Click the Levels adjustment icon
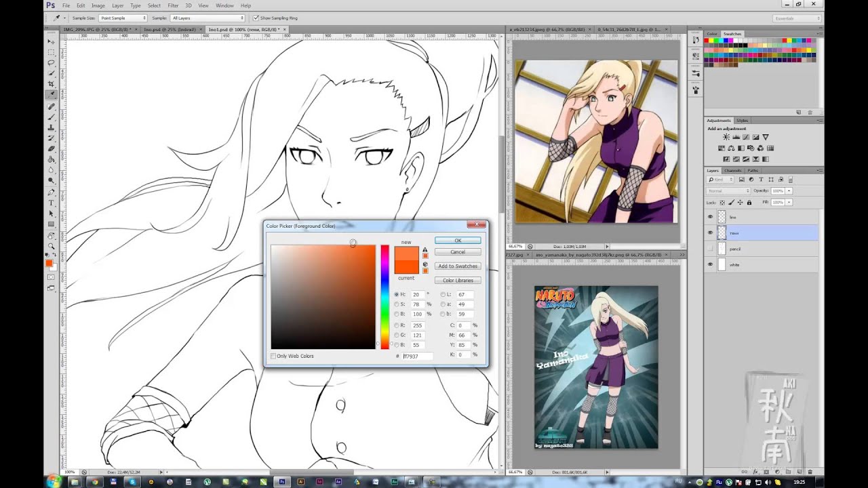868x488 pixels. 736,137
